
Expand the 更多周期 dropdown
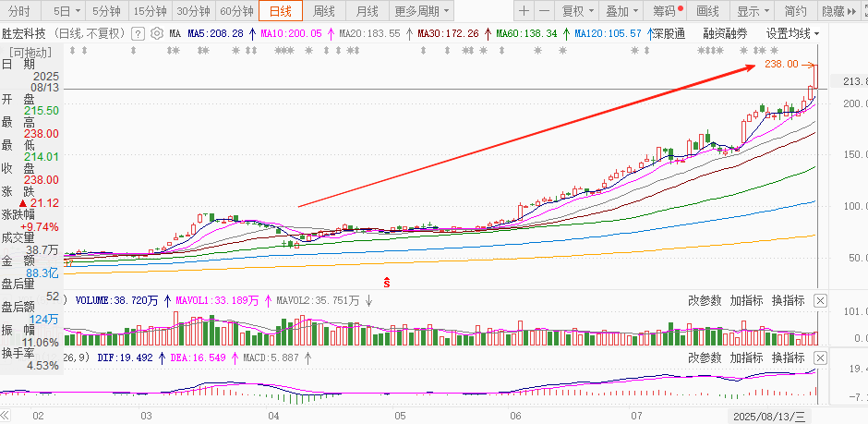pos(422,11)
